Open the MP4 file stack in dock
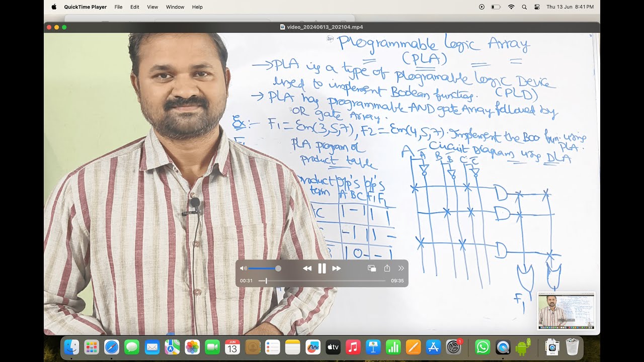This screenshot has height=362, width=644. click(x=552, y=347)
